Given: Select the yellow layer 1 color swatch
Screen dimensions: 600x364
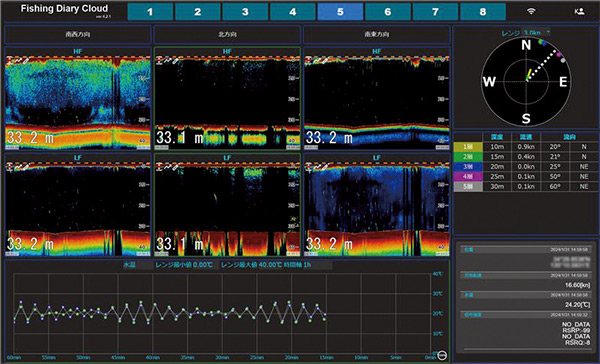Looking at the screenshot, I should (x=468, y=147).
